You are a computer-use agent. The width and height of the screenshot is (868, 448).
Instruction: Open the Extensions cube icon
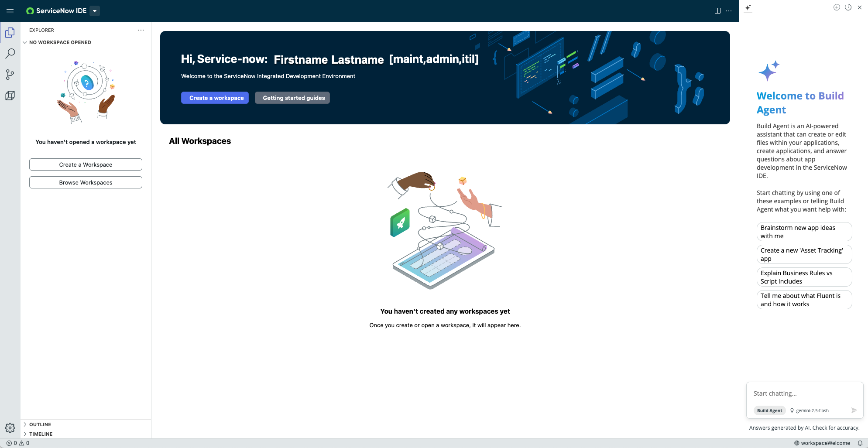(10, 96)
